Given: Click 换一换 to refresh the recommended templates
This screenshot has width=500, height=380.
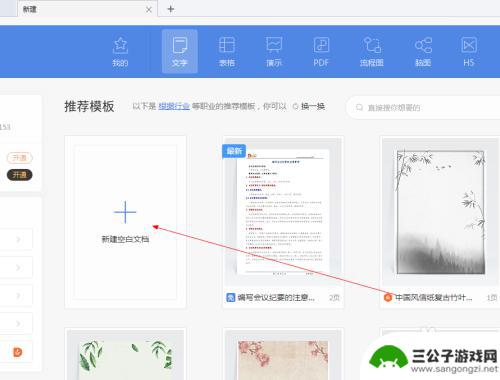Looking at the screenshot, I should pyautogui.click(x=313, y=106).
